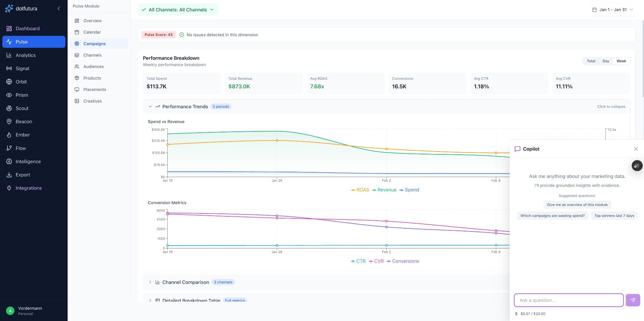
Task: Expand the Channel Comparison section
Action: point(186,282)
